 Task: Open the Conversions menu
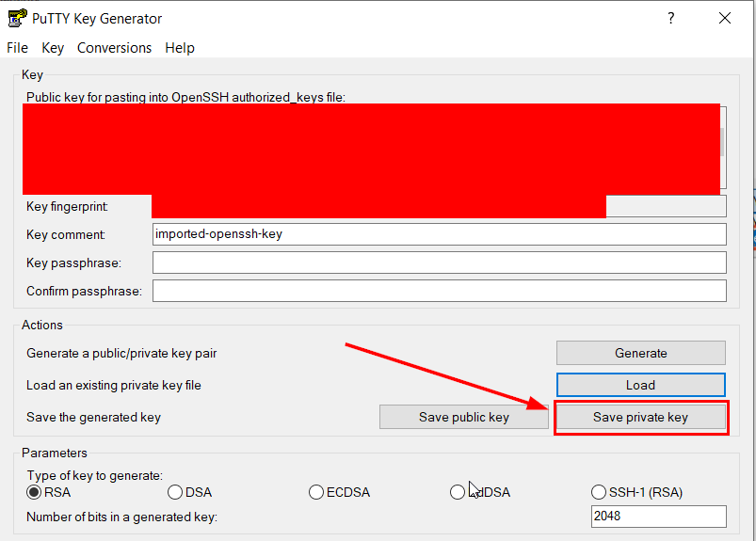114,48
